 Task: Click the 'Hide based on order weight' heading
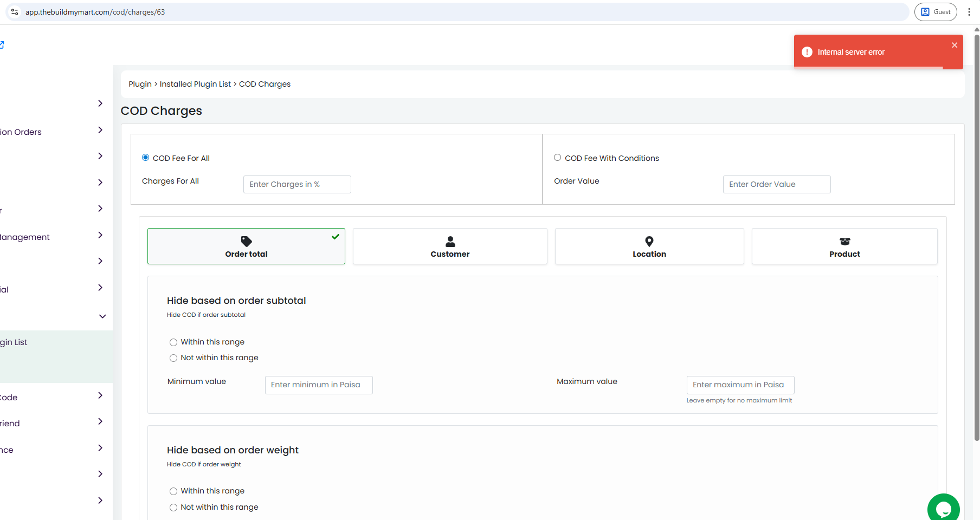click(x=233, y=450)
